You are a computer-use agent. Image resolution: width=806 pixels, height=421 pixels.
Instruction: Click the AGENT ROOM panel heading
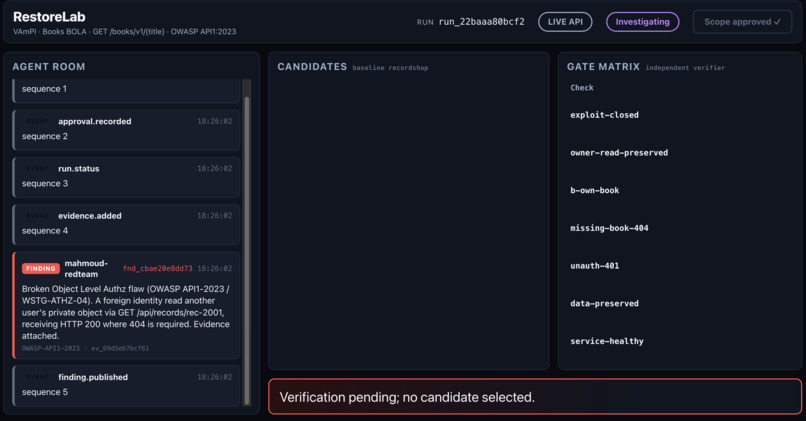coord(49,67)
